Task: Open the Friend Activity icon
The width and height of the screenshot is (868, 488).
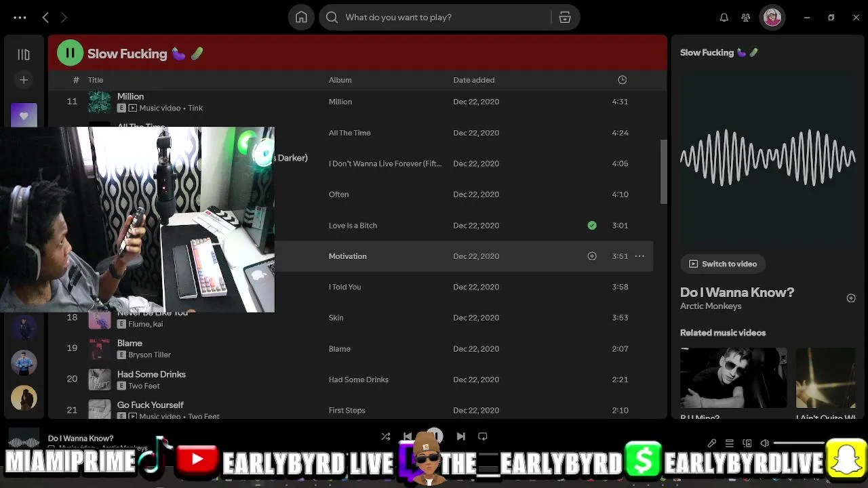Action: (746, 18)
